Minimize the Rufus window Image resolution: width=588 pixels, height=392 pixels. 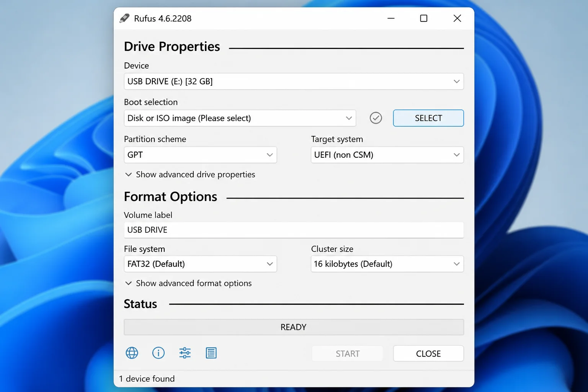pyautogui.click(x=391, y=18)
